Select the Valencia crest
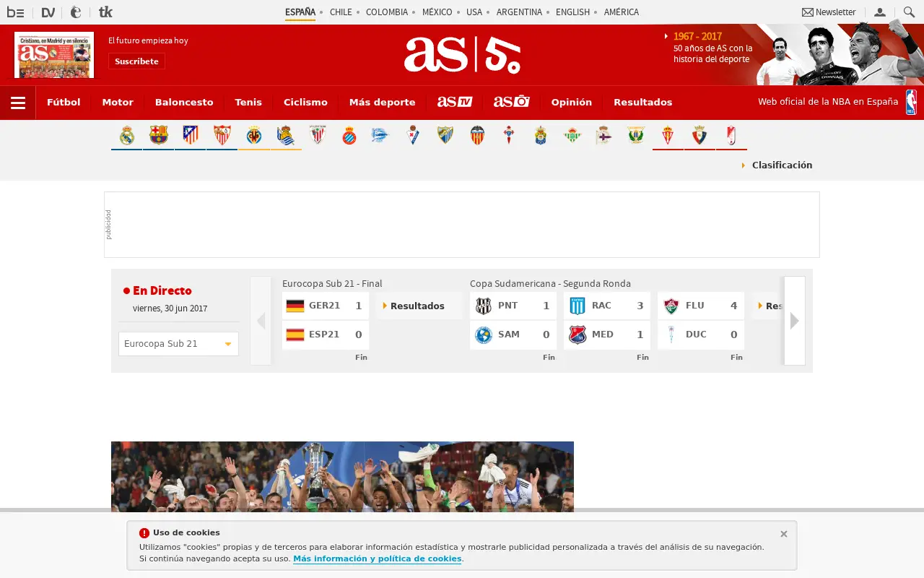 [x=477, y=135]
